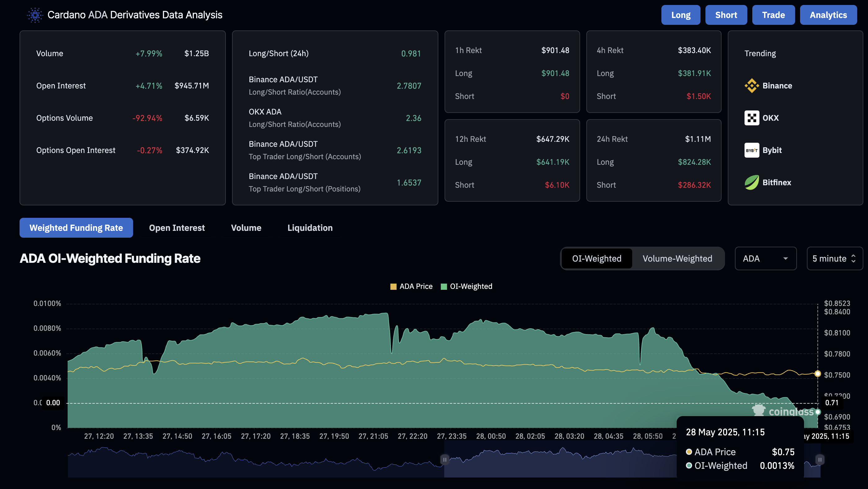Select the OI-Weighted segment option
Image resolution: width=868 pixels, height=489 pixels.
597,258
